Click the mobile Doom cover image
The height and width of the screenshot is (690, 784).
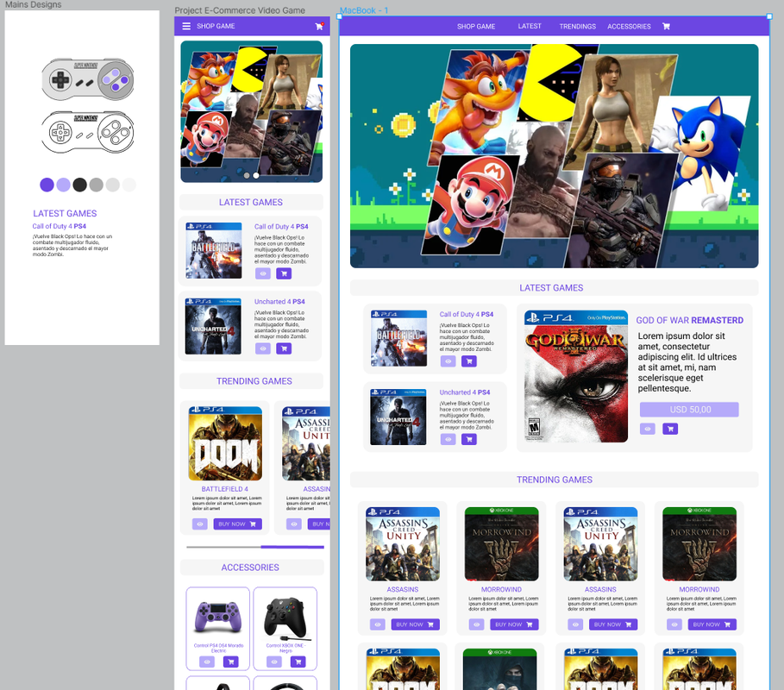pos(225,443)
